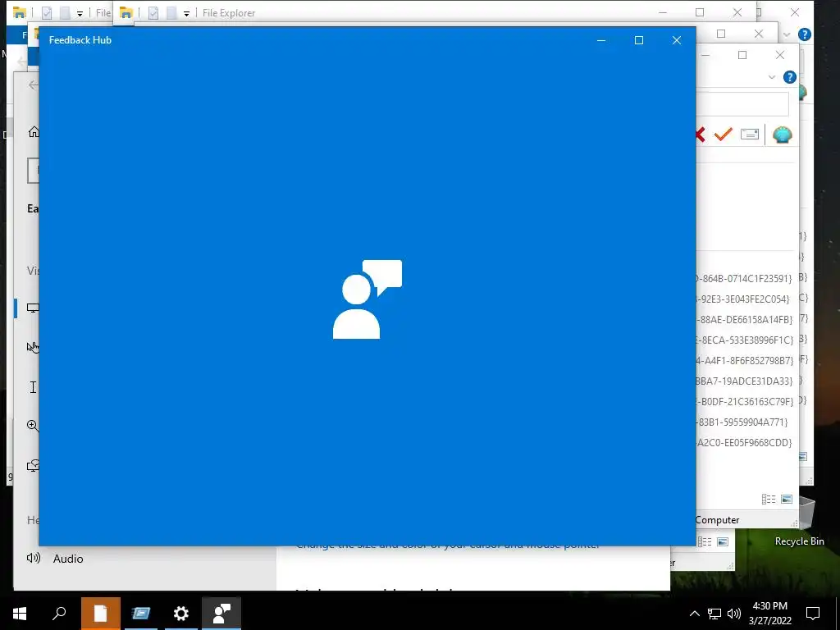Image resolution: width=840 pixels, height=630 pixels.
Task: Select the Color filters icon in Settings sidebar
Action: pos(33,466)
